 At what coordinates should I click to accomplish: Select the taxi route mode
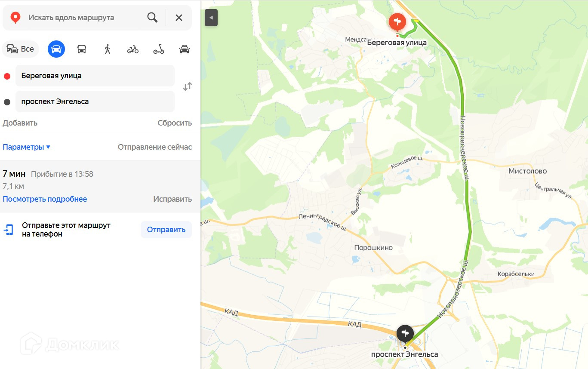pyautogui.click(x=185, y=49)
